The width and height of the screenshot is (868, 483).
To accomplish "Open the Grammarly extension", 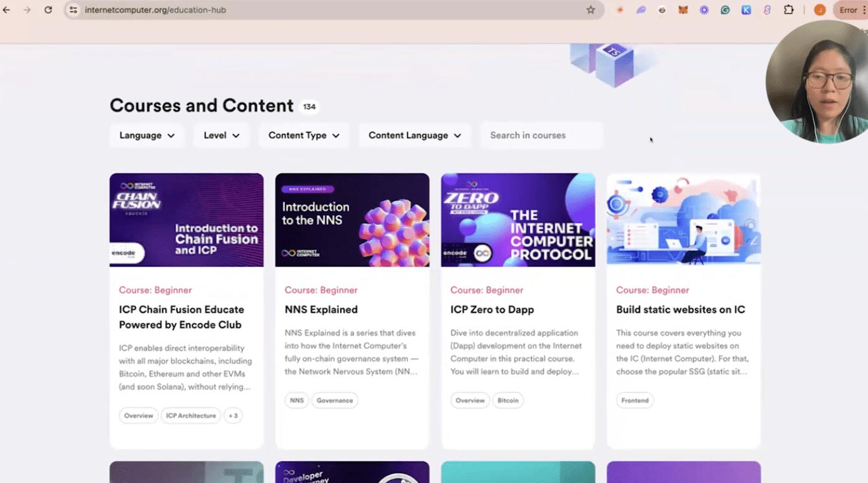I will point(725,10).
